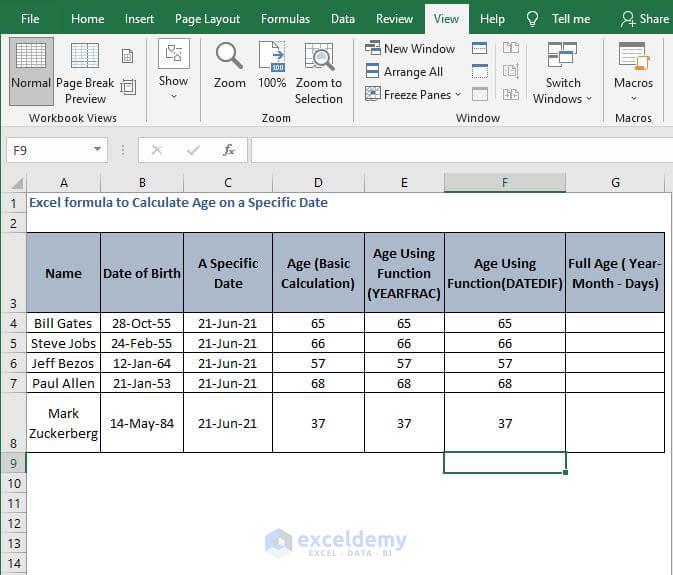Select column E header
The image size is (673, 575).
tap(404, 183)
